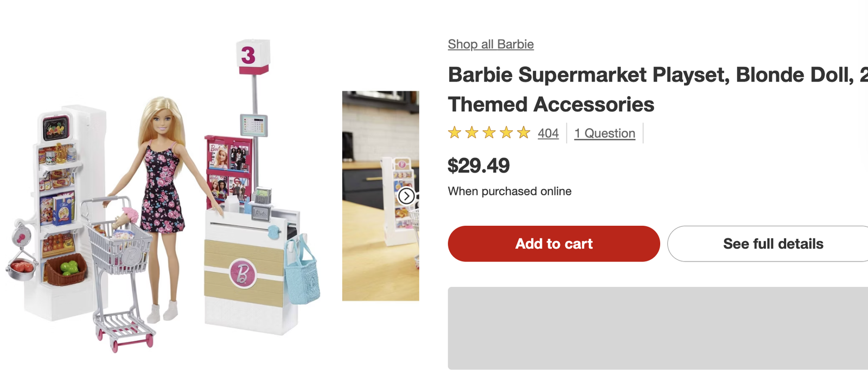Screen dimensions: 868x375
Task: Click the next image arrow button
Action: (x=406, y=196)
